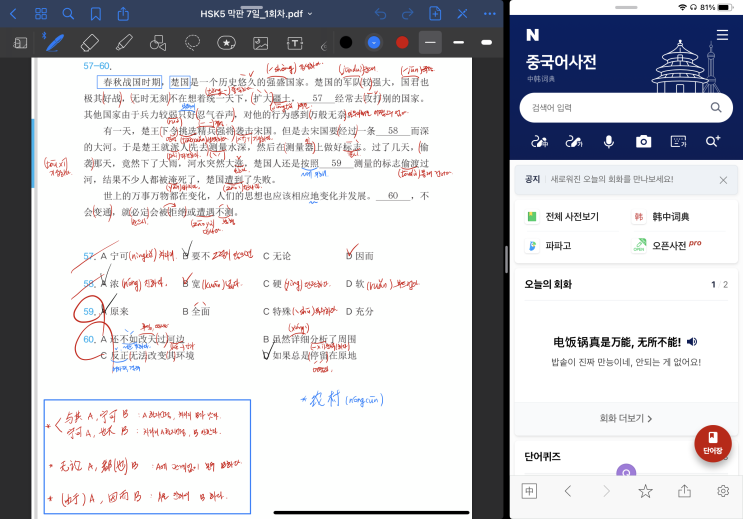Open the GoodNotes more options menu
The height and width of the screenshot is (519, 743).
[x=490, y=14]
